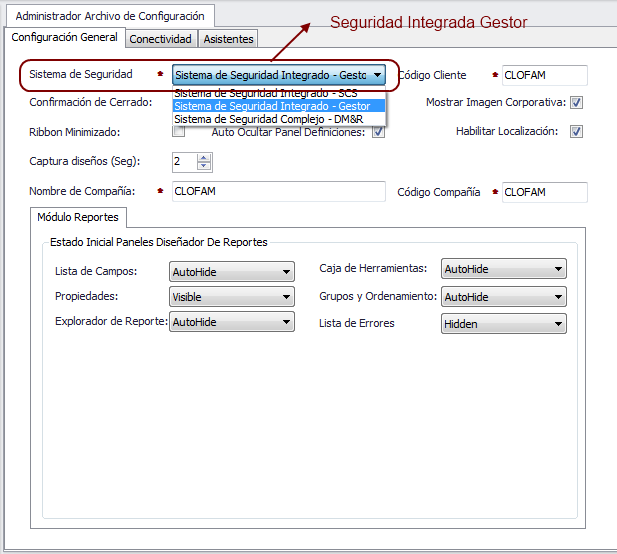
Task: Focus the Código Compañía input field
Action: coord(544,192)
